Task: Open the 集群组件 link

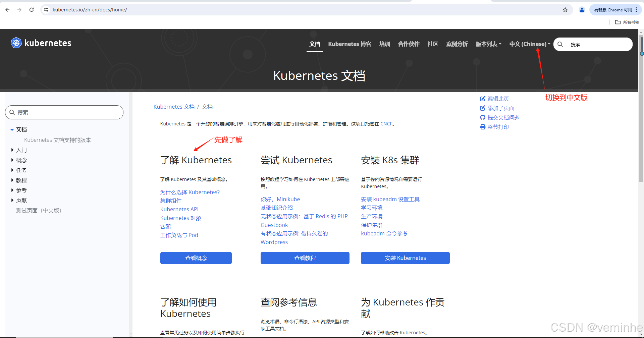Action: 171,201
